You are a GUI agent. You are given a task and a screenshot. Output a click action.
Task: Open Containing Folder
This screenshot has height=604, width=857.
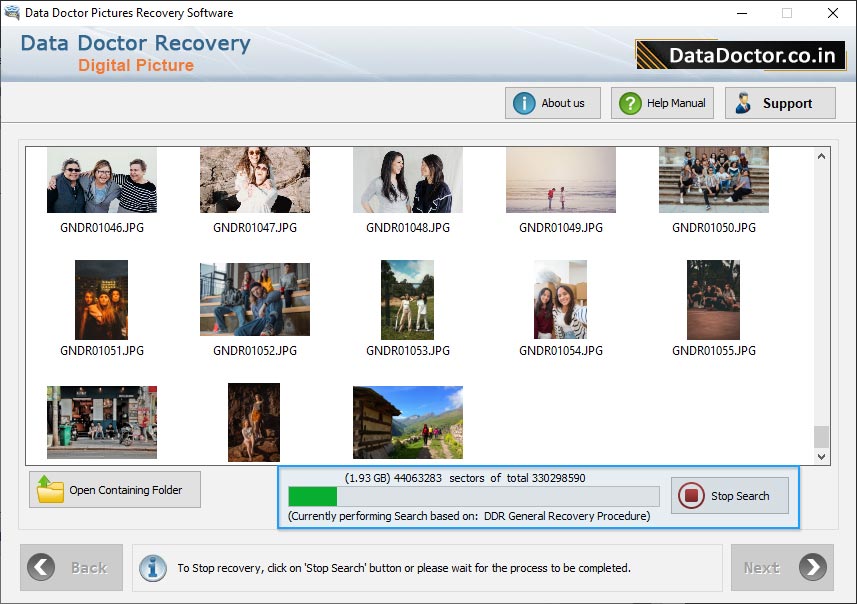114,489
